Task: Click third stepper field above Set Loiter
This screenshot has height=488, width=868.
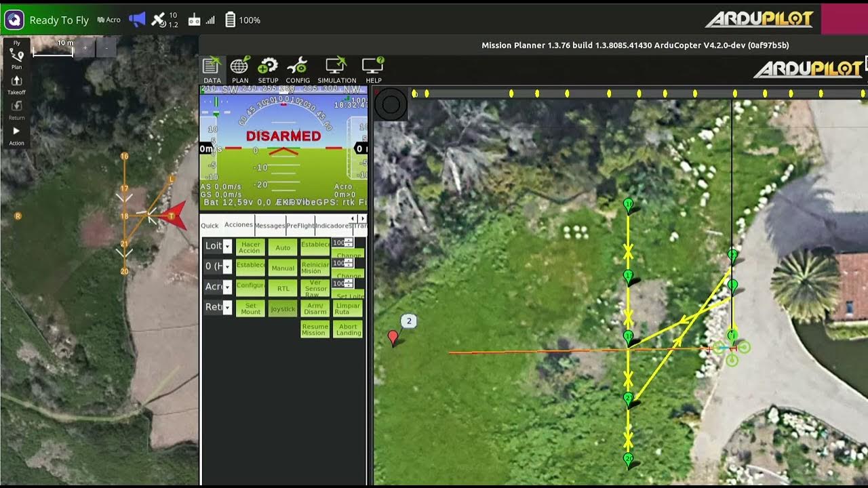Action: tap(342, 283)
